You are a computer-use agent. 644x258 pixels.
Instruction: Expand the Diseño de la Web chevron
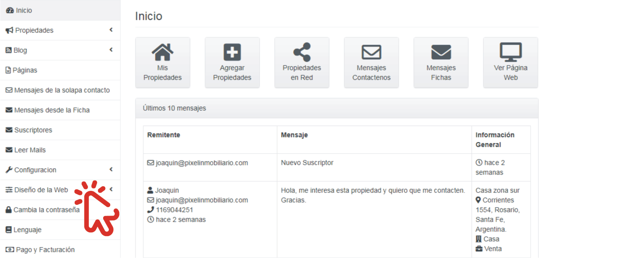click(111, 189)
